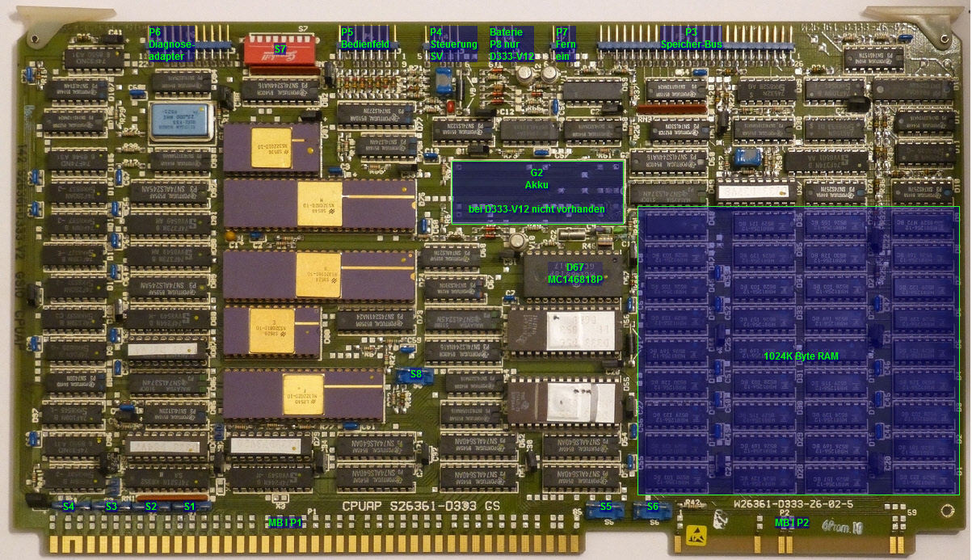972x560 pixels.
Task: Click the S5 jumper marker
Action: pos(605,507)
